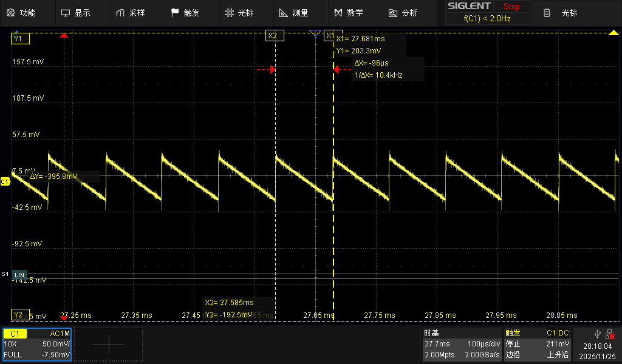Select the Y1 cursor label
The height and width of the screenshot is (364, 622).
coord(18,39)
